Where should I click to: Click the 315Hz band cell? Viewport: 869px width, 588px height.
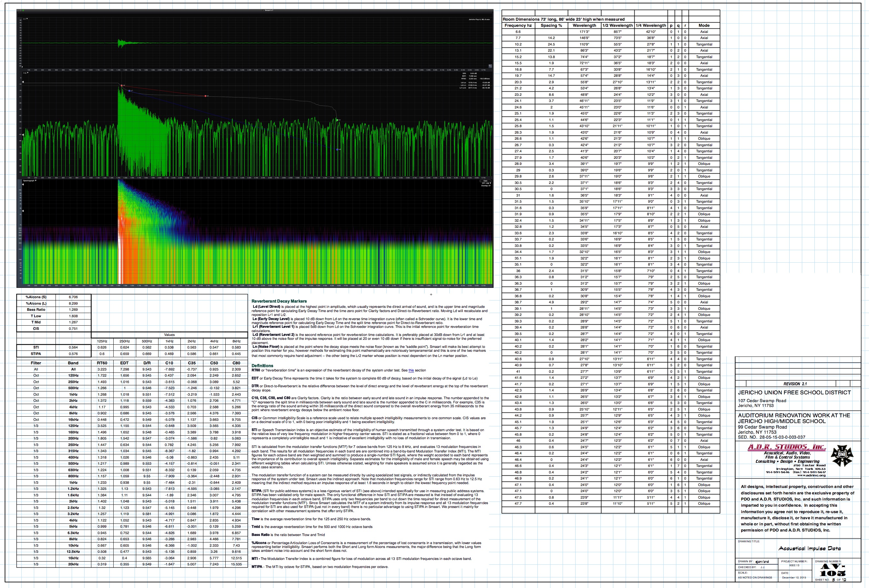coord(73,451)
